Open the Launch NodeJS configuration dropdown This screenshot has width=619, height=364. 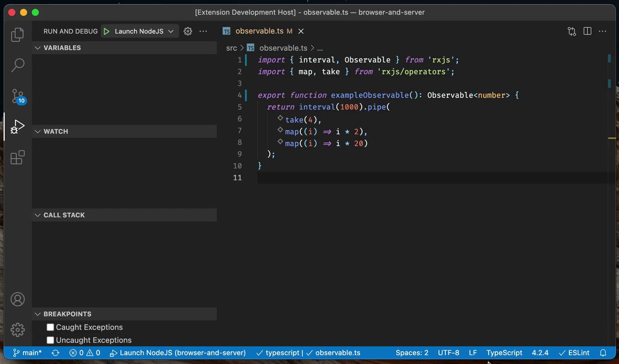[140, 31]
